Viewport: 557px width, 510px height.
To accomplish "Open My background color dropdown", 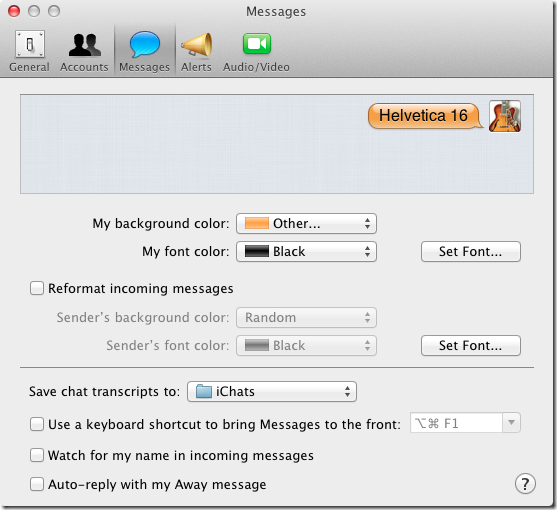I will coord(306,223).
